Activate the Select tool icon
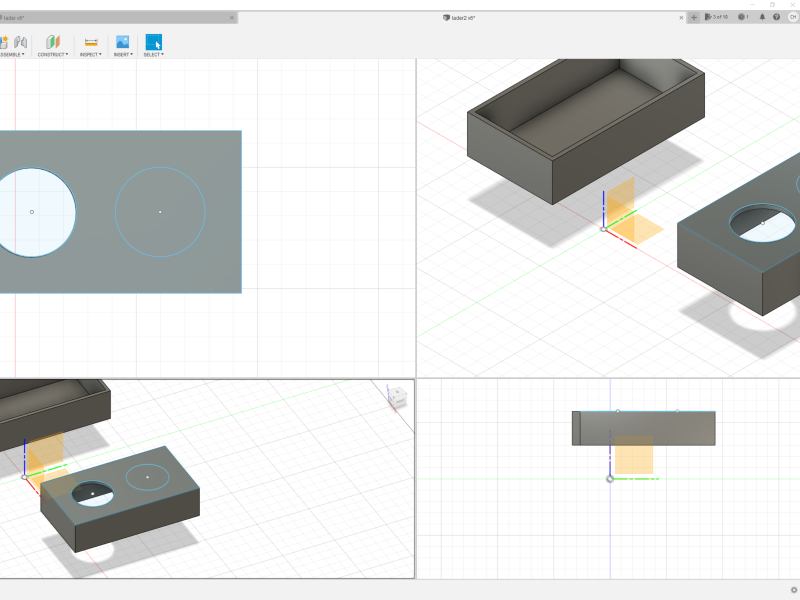Image resolution: width=800 pixels, height=600 pixels. point(153,42)
